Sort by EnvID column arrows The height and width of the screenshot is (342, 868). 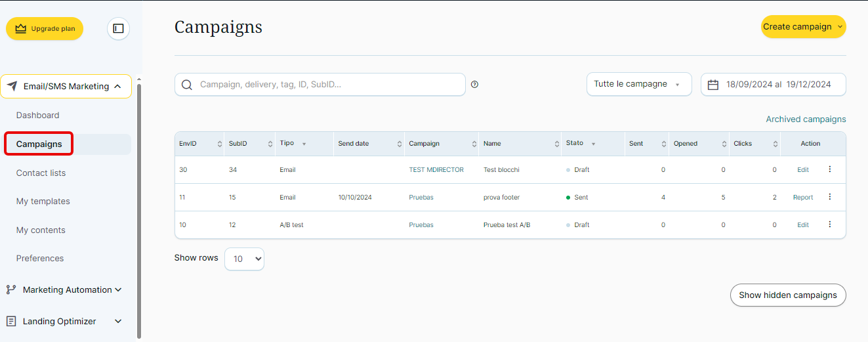pyautogui.click(x=219, y=144)
